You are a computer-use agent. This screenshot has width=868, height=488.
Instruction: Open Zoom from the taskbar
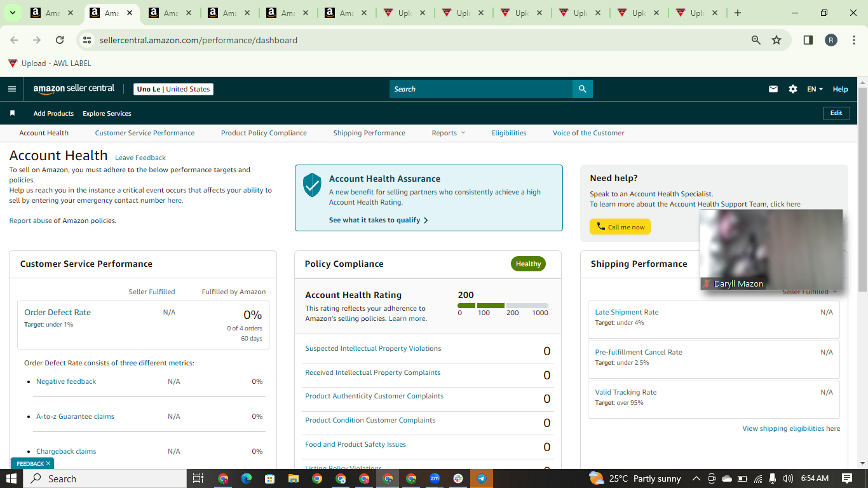click(x=435, y=478)
